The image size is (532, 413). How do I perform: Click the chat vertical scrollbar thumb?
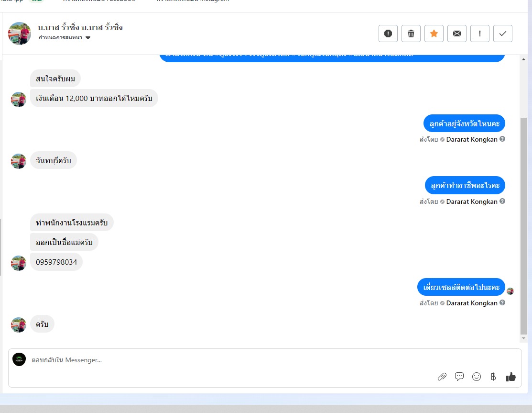click(x=523, y=226)
